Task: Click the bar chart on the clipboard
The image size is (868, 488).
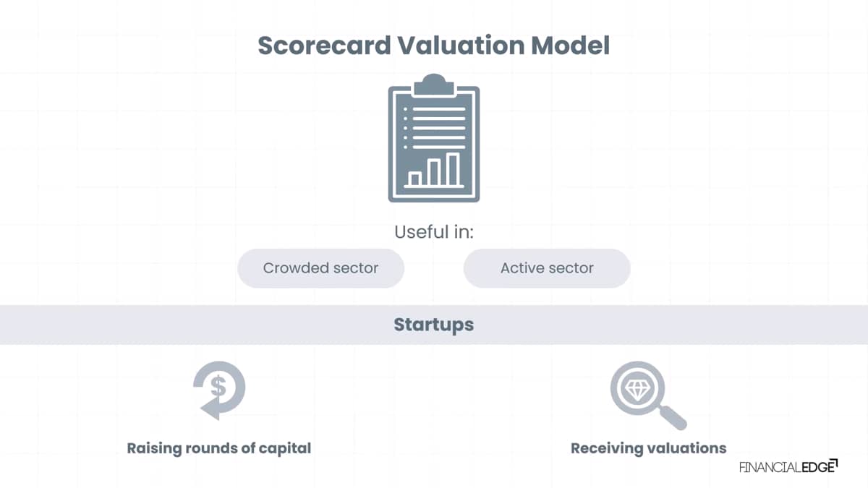Action: click(x=434, y=170)
